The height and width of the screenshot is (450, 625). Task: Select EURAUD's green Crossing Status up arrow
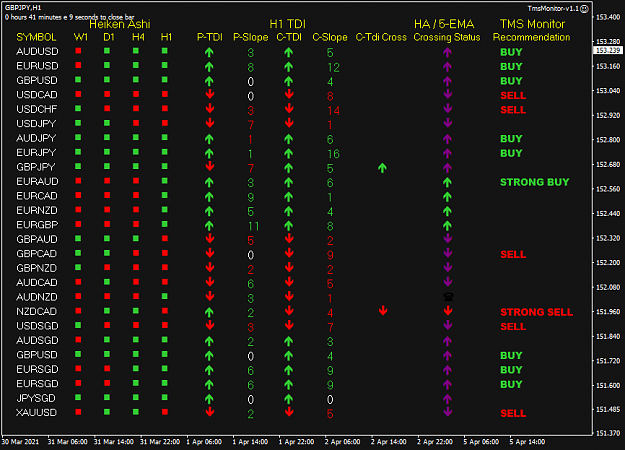447,182
